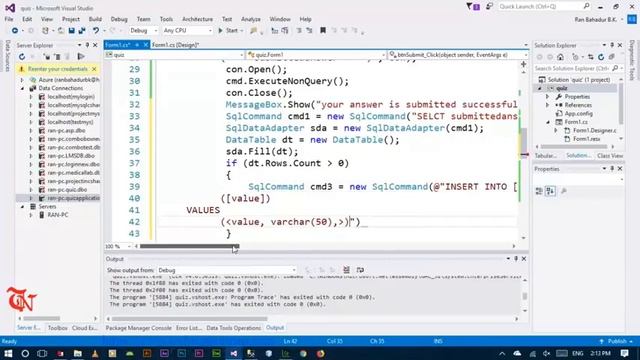Screen dimensions: 640x360
Task: Click in the Quick Launch search box
Action: 543,7
